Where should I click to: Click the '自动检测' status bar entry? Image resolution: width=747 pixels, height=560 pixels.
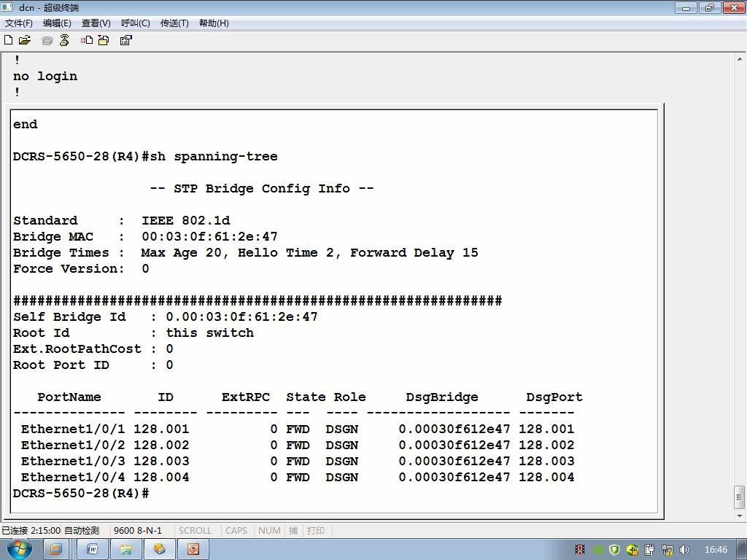(x=82, y=531)
